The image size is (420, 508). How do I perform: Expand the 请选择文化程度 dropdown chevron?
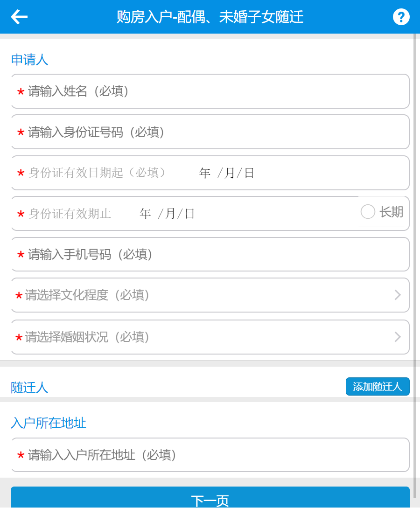pos(398,295)
